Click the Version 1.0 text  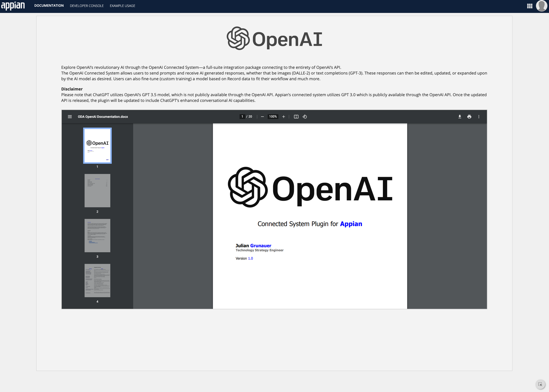(x=244, y=258)
